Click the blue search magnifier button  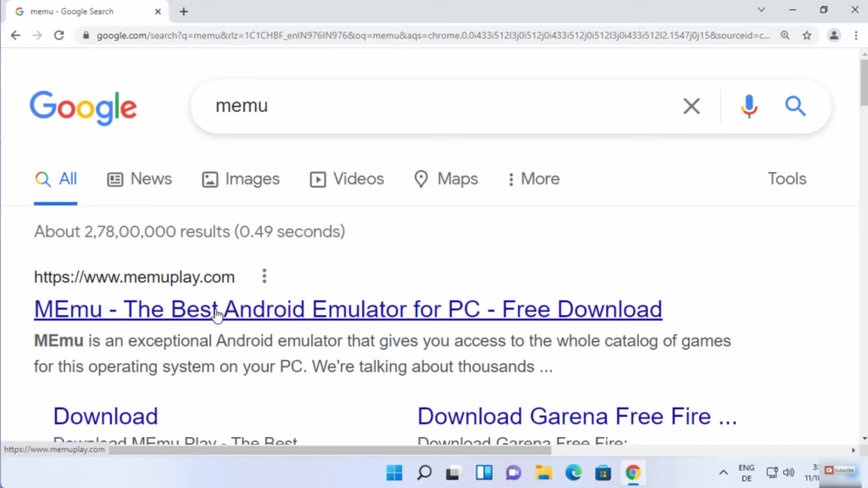[795, 106]
